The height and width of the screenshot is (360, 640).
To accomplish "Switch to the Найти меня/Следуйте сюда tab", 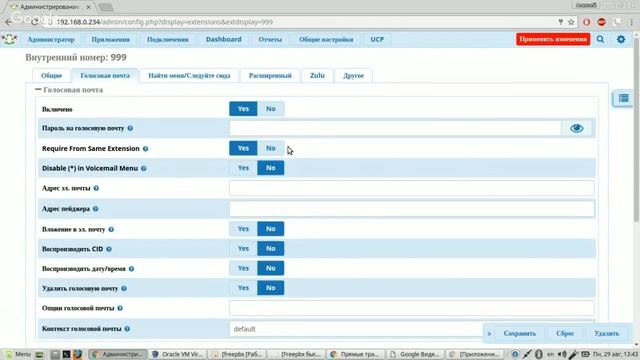I will coord(189,76).
